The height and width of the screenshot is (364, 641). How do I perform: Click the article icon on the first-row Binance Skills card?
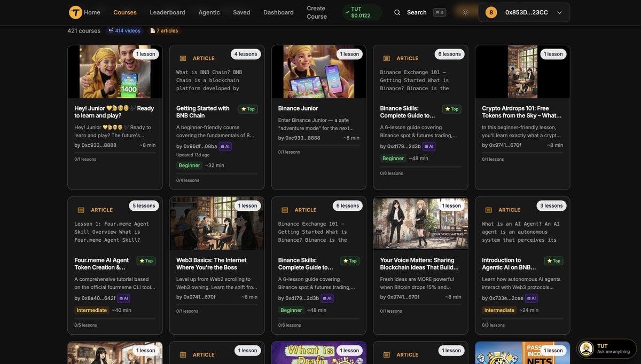click(x=387, y=58)
